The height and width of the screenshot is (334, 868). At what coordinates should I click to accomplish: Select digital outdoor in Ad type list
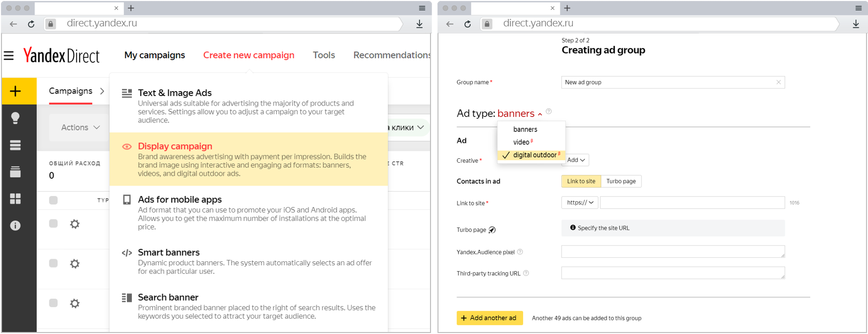(x=531, y=155)
